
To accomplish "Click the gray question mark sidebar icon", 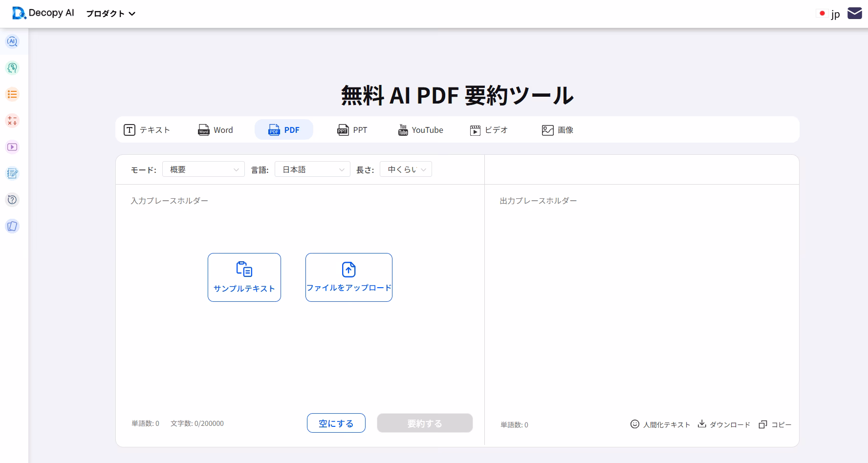I will pos(12,200).
